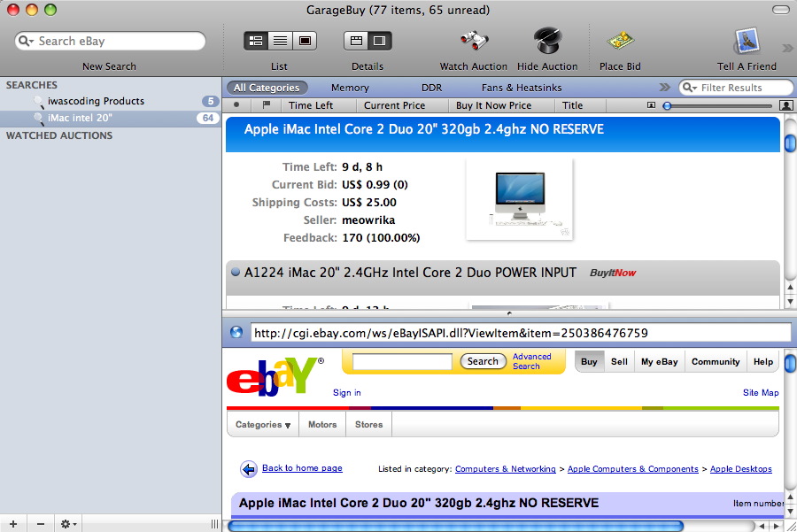Click the eBay page search text box

click(402, 362)
